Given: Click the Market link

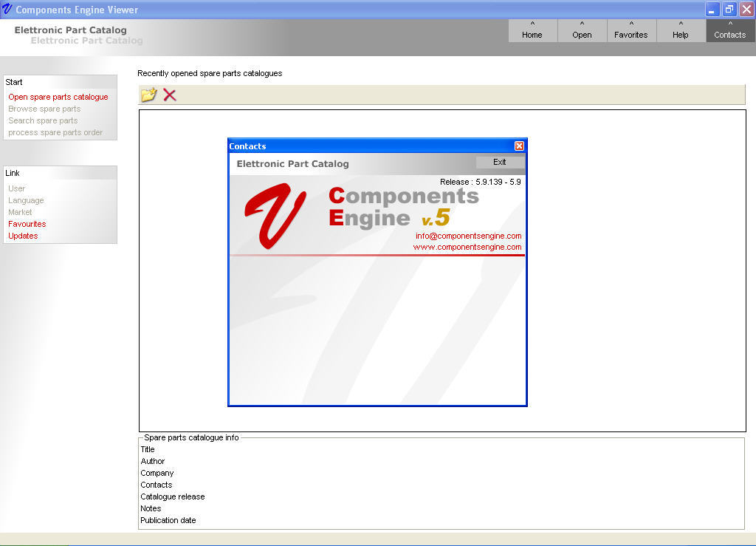Looking at the screenshot, I should tap(20, 212).
